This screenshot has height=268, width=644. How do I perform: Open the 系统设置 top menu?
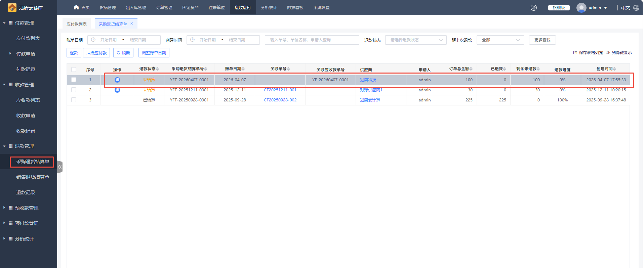pos(321,8)
